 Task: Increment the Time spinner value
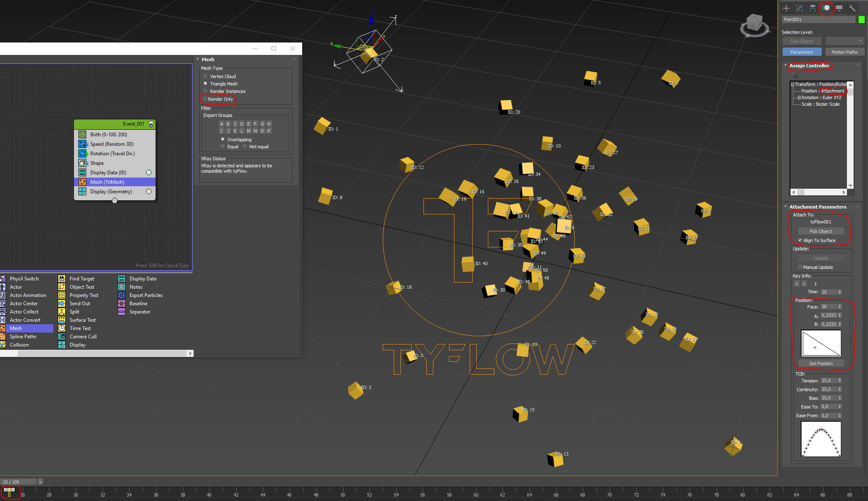coord(840,291)
